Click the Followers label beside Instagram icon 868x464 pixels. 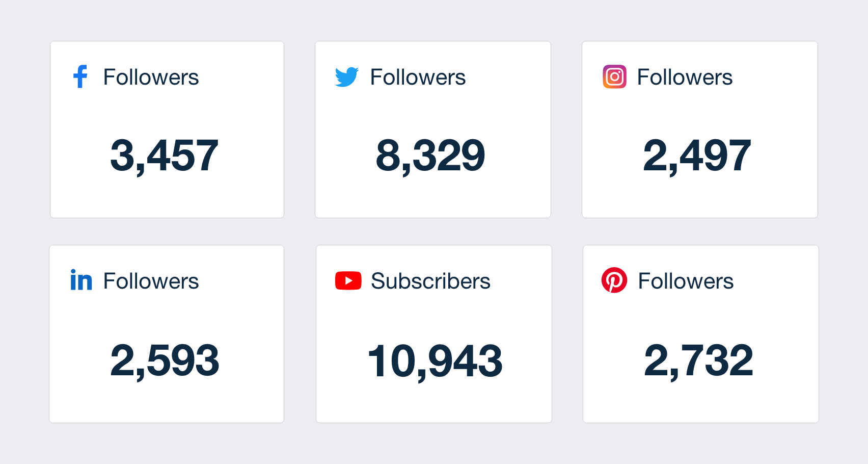click(x=685, y=78)
